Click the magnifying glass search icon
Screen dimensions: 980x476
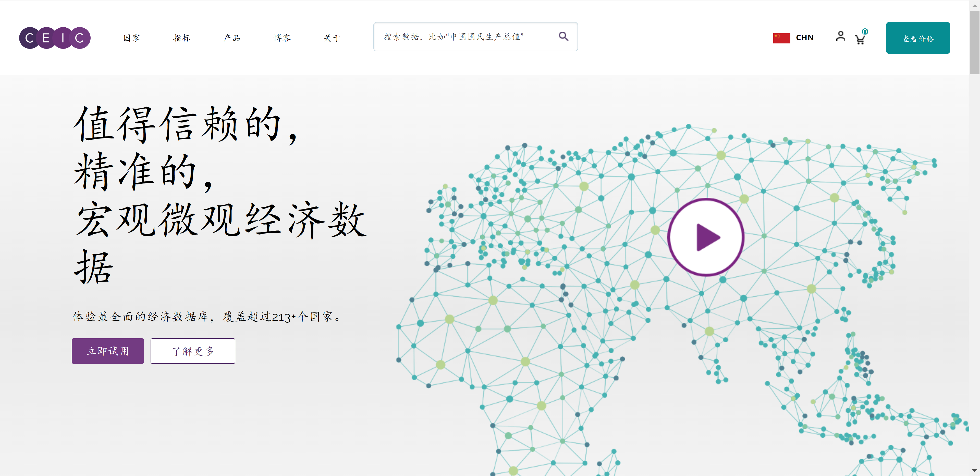tap(563, 37)
